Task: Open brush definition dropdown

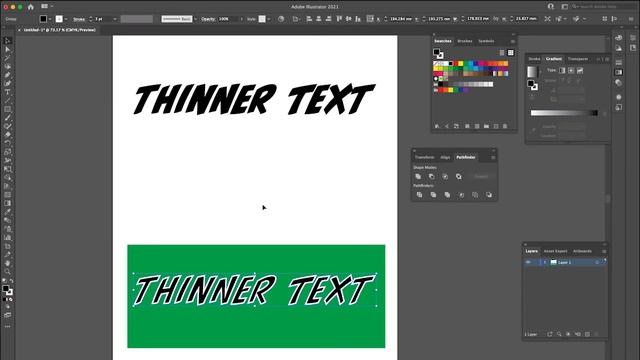Action: click(x=196, y=19)
